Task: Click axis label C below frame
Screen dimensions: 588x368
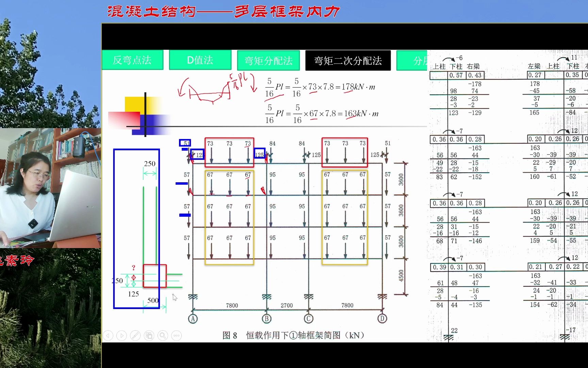Action: click(x=308, y=319)
